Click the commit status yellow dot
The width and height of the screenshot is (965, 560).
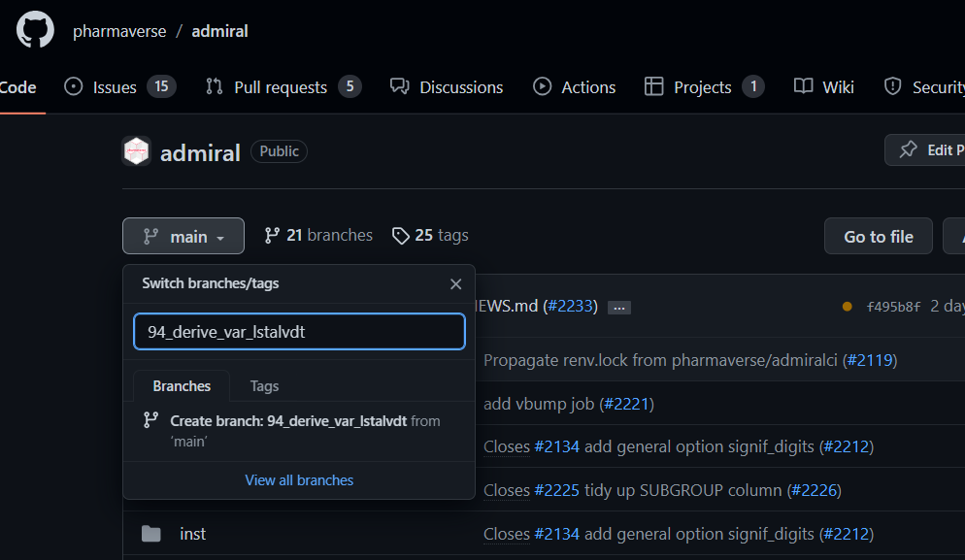click(847, 307)
